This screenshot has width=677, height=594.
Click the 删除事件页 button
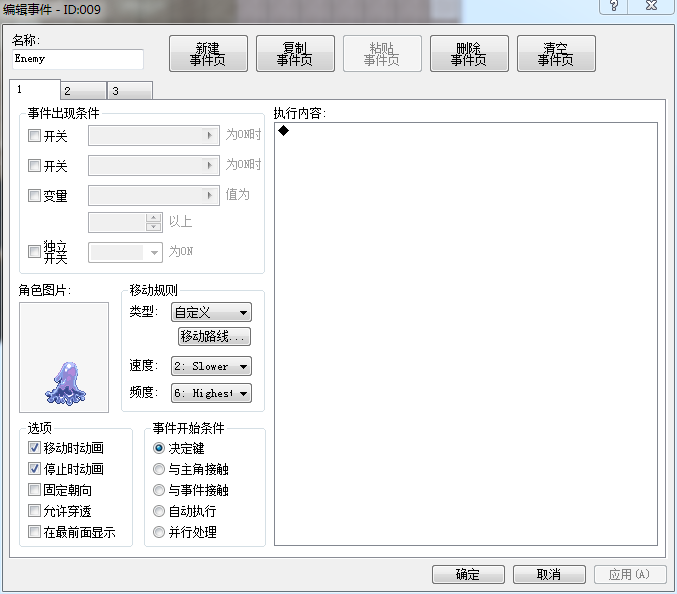pos(469,54)
